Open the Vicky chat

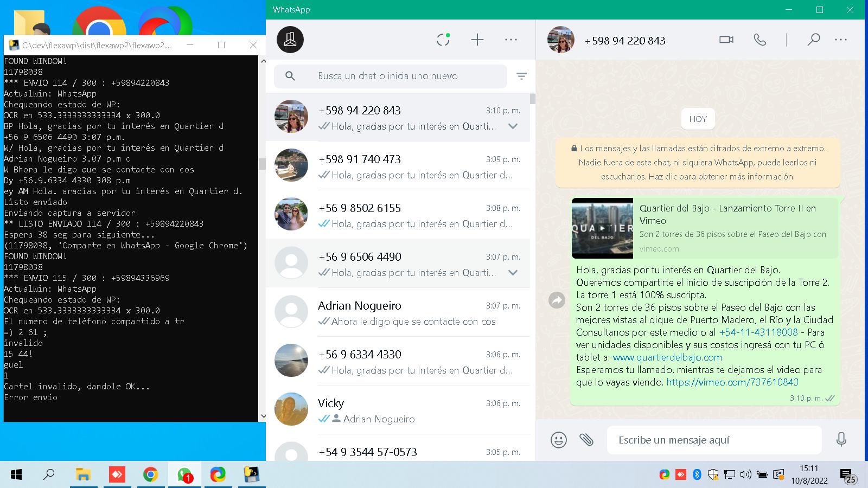point(398,410)
